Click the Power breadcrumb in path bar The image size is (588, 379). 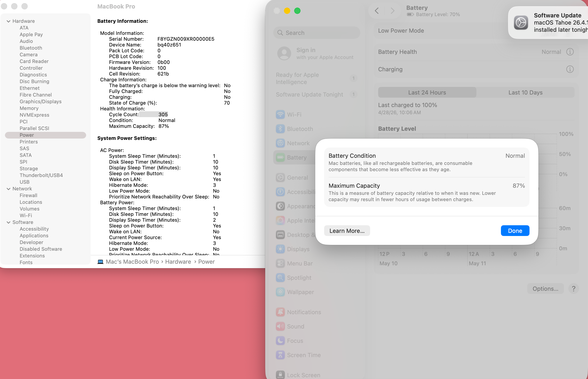pyautogui.click(x=206, y=262)
